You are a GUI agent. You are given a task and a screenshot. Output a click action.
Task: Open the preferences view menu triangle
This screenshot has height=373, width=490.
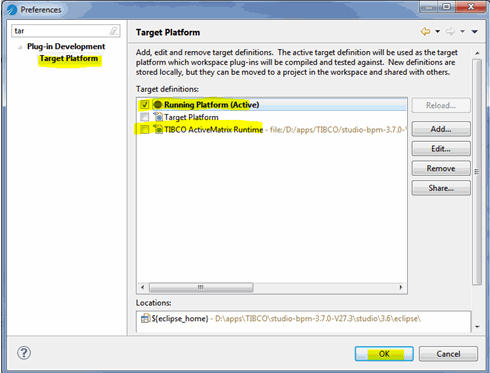(475, 32)
